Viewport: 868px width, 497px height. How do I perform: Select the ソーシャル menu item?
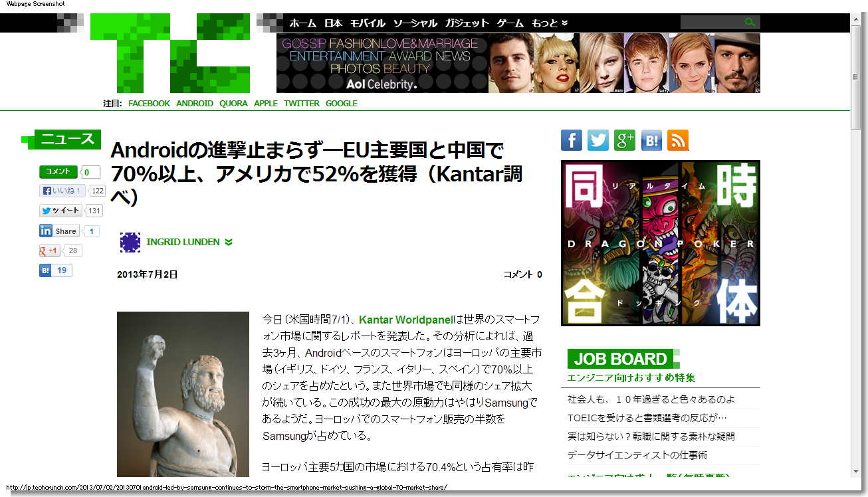pyautogui.click(x=415, y=23)
